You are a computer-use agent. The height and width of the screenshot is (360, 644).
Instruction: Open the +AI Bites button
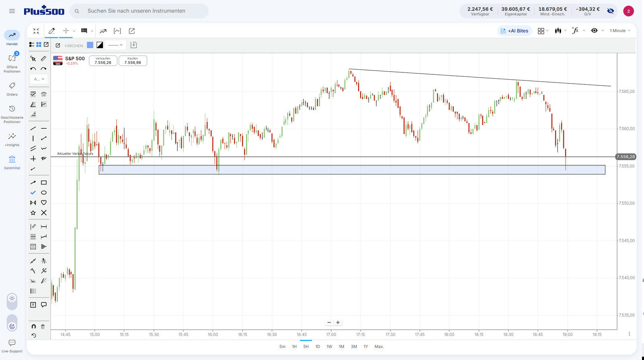[515, 31]
